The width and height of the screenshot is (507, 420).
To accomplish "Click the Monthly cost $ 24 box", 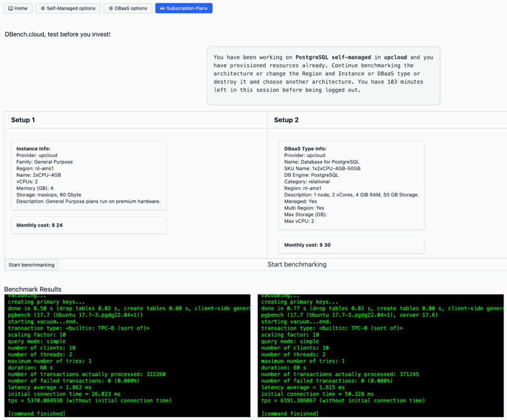I will click(88, 225).
